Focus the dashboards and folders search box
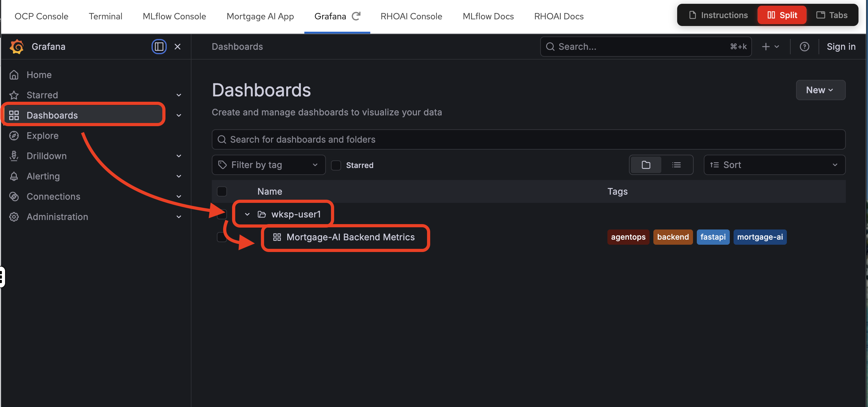Image resolution: width=868 pixels, height=407 pixels. point(528,139)
